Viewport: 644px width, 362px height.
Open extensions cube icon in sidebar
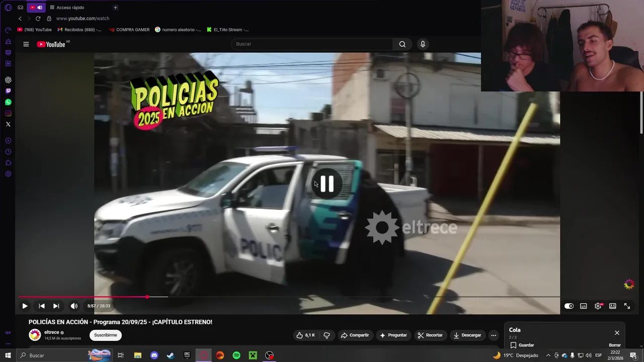point(8,163)
